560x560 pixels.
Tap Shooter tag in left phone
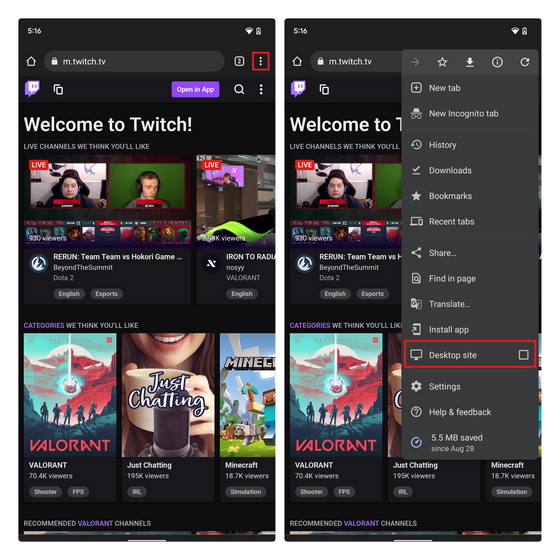45,492
